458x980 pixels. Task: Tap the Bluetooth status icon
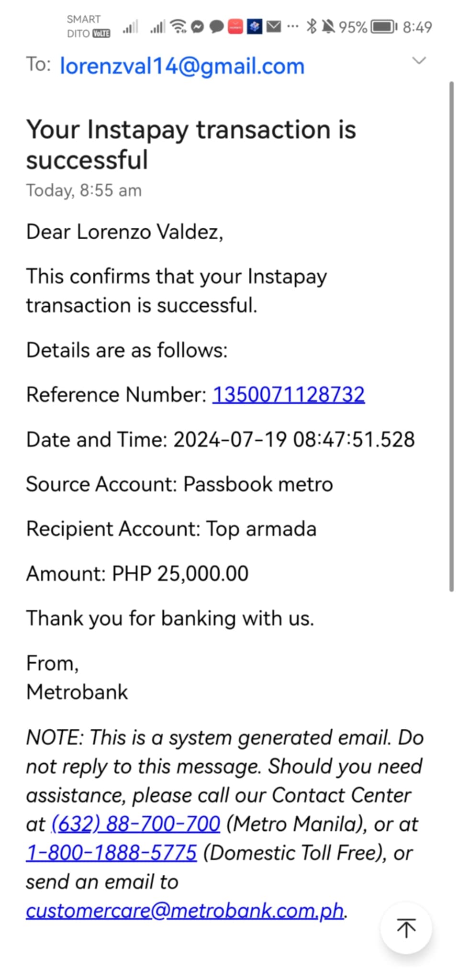(x=311, y=27)
